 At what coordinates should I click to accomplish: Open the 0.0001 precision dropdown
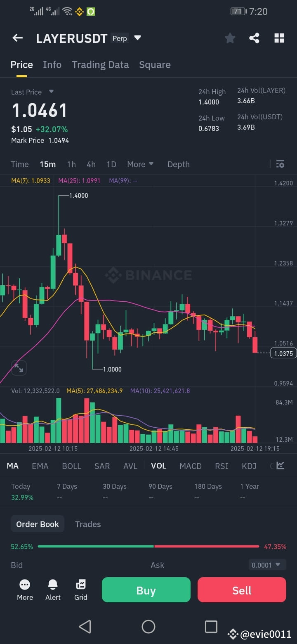coord(267,565)
